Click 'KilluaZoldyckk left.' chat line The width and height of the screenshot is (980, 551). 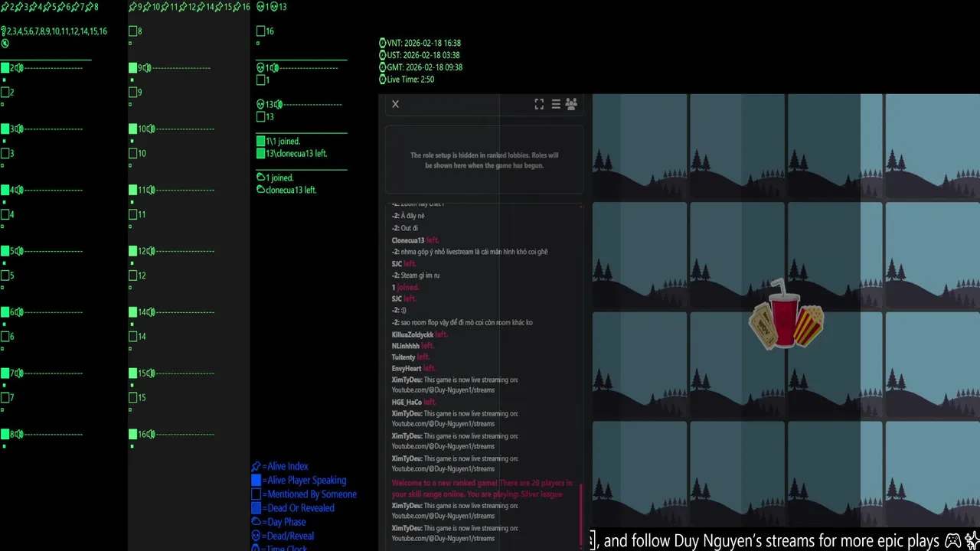[420, 334]
